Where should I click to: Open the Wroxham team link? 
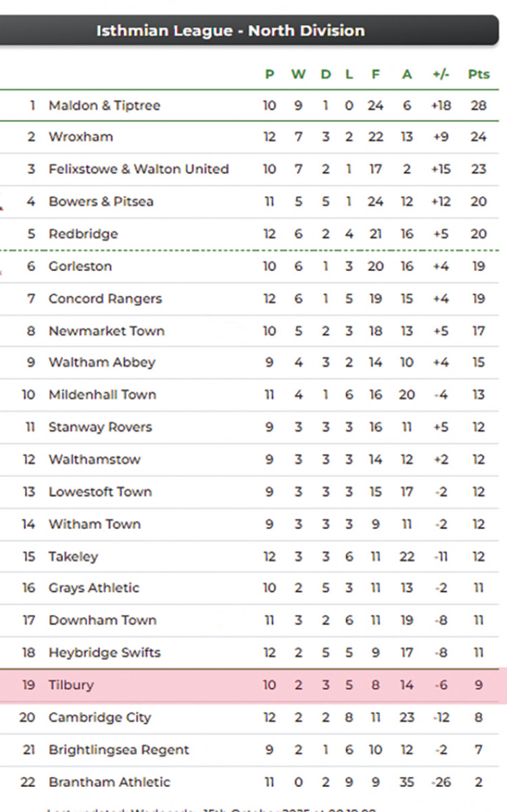click(80, 136)
